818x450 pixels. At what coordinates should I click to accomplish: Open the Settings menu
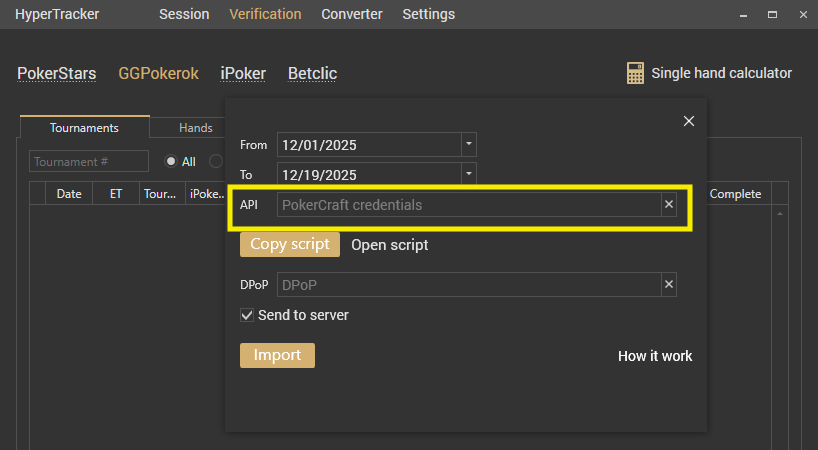click(428, 14)
